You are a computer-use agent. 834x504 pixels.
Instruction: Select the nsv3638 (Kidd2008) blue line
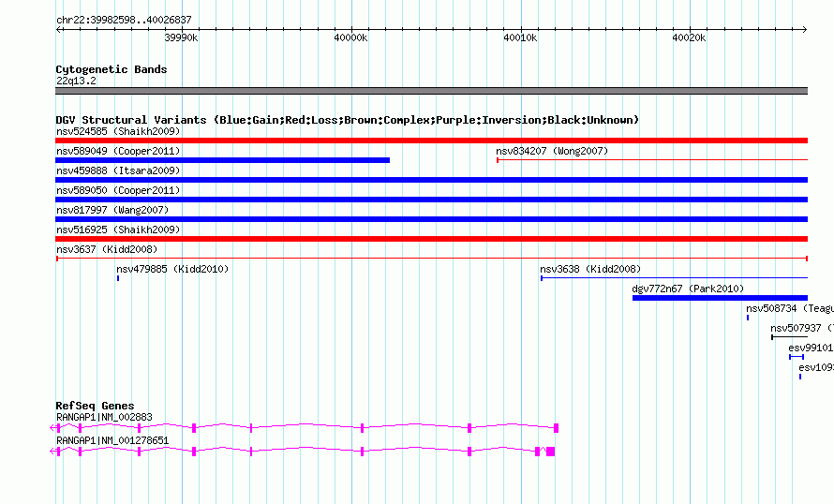674,278
